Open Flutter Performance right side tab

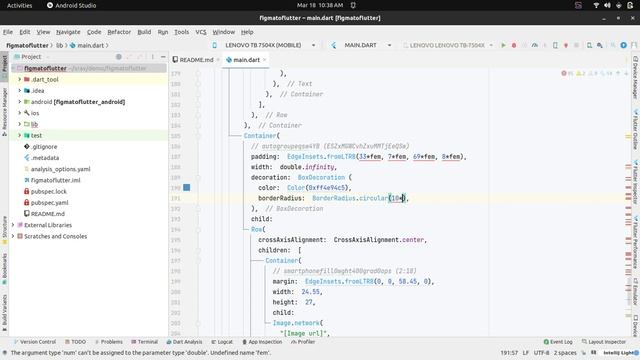(636, 241)
